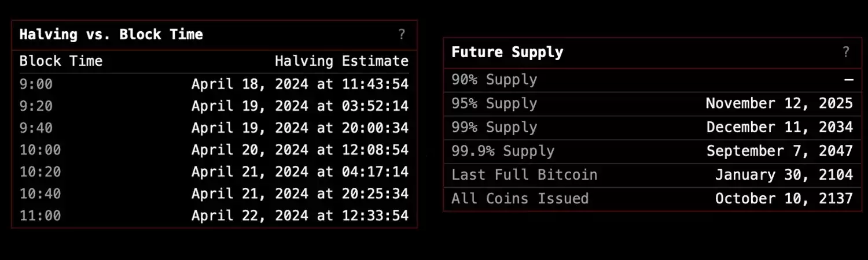Click April 21, 2024 at 20:25:34 estimate

pos(300,194)
